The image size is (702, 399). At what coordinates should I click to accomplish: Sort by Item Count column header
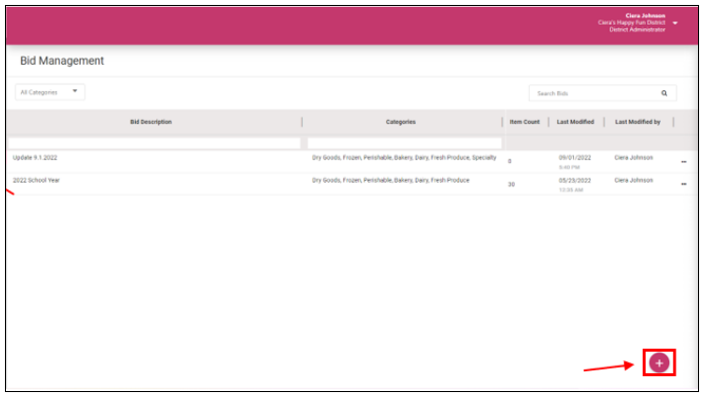tap(524, 122)
